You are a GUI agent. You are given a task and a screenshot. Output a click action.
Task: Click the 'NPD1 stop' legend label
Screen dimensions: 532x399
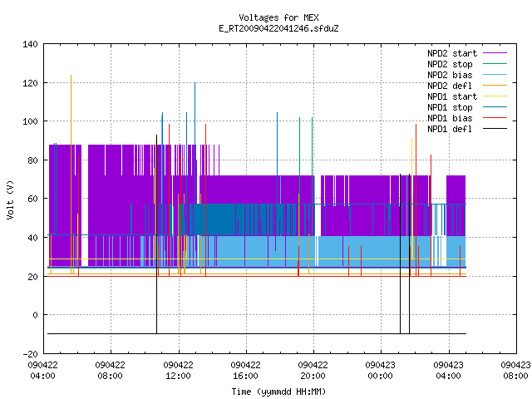pos(450,107)
